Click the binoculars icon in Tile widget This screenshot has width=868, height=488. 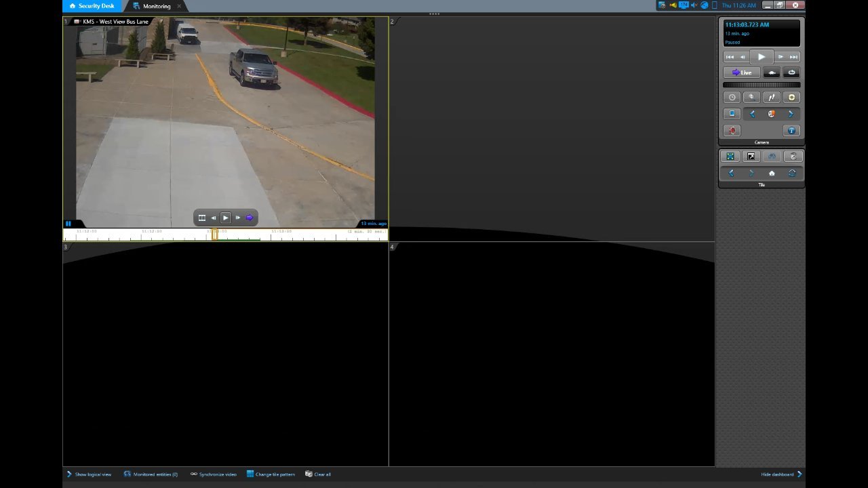coord(772,157)
